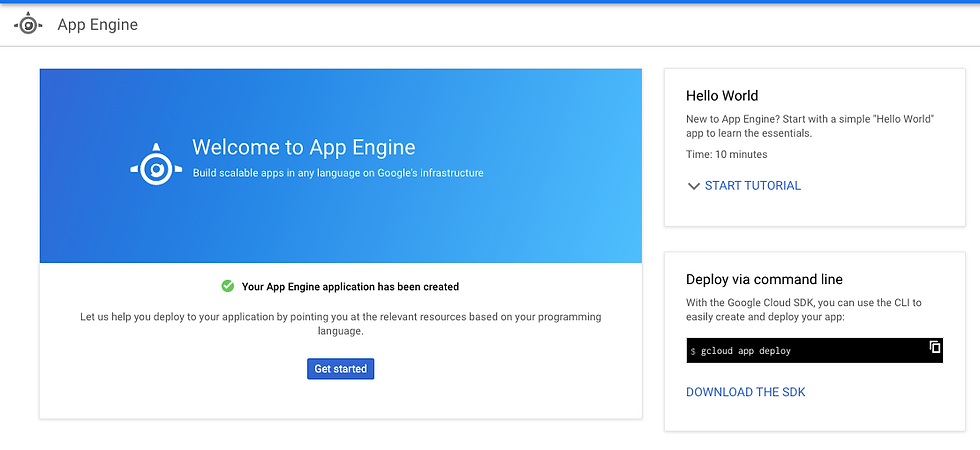980x450 pixels.
Task: Click the Deploy via command line heading
Action: [764, 279]
